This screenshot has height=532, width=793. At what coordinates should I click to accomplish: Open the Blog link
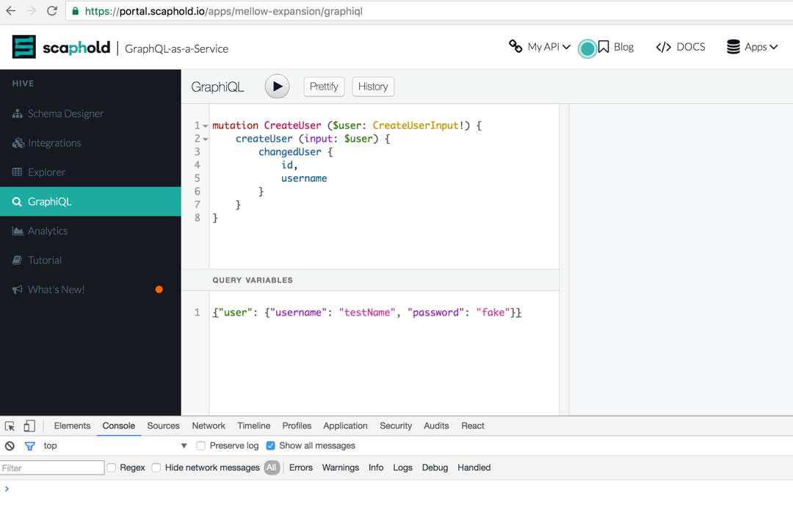point(616,47)
